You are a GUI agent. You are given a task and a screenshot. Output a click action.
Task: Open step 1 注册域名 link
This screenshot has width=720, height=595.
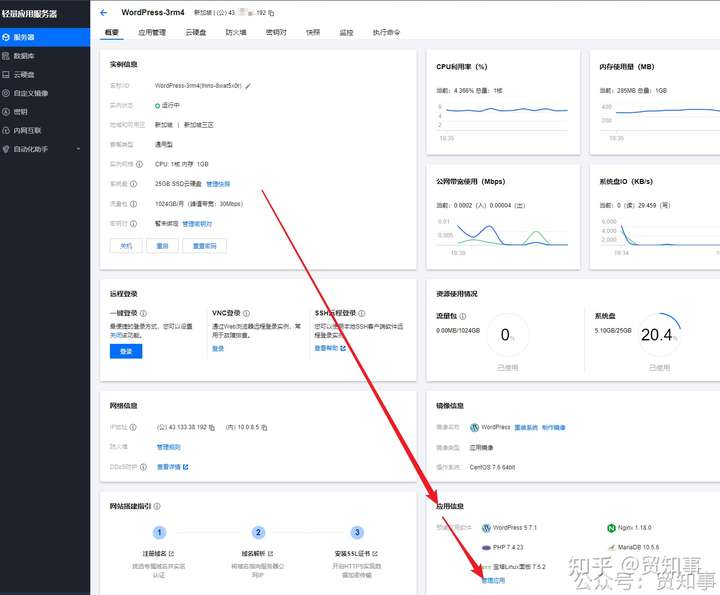(158, 554)
